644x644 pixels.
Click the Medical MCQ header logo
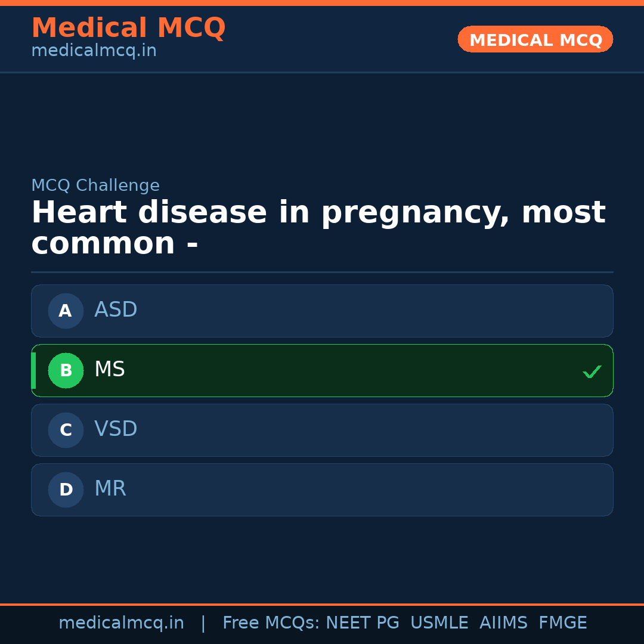coord(128,28)
